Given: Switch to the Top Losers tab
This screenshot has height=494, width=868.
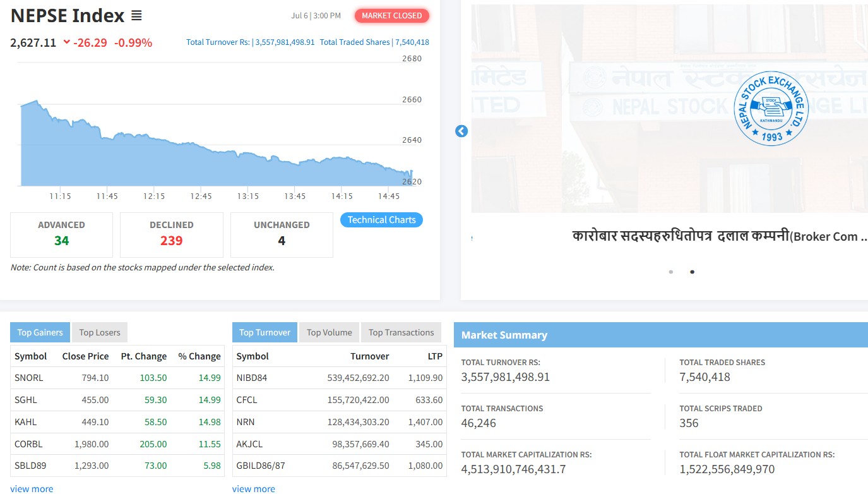Looking at the screenshot, I should click(x=100, y=332).
